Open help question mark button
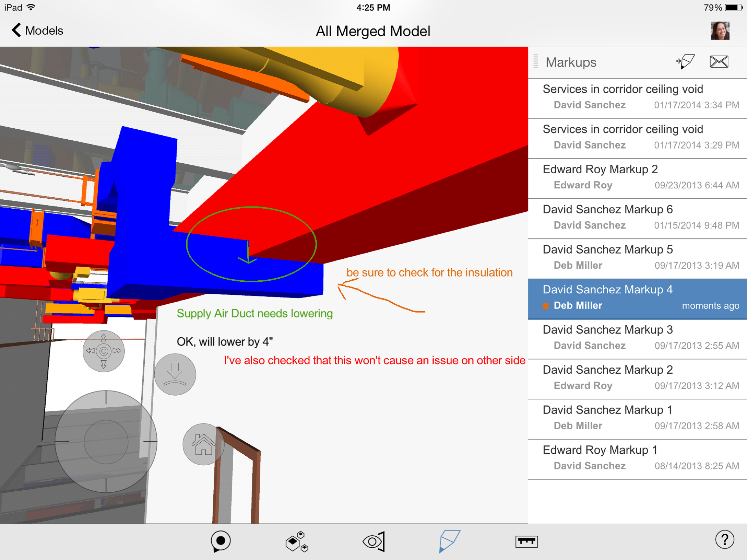This screenshot has height=560, width=747. (x=724, y=540)
